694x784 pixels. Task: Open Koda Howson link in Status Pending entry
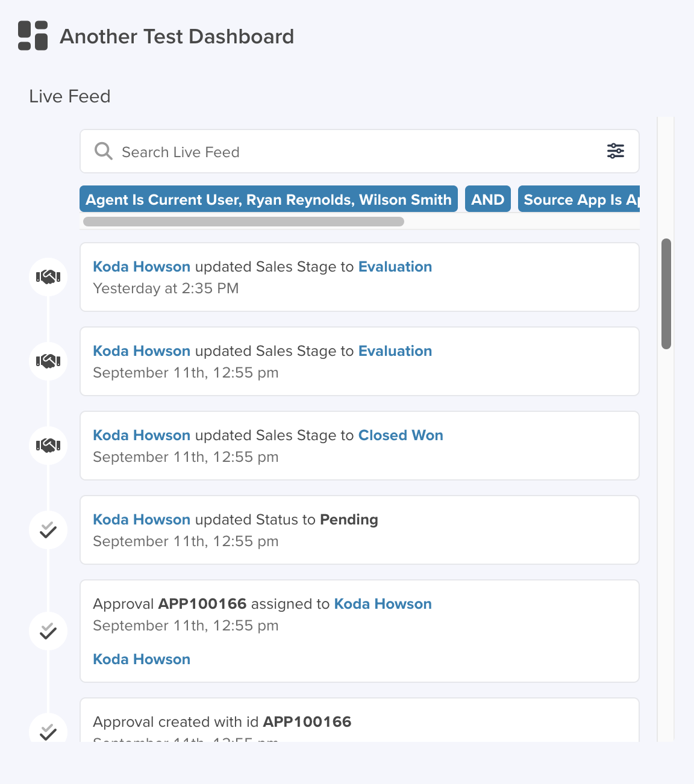click(142, 520)
